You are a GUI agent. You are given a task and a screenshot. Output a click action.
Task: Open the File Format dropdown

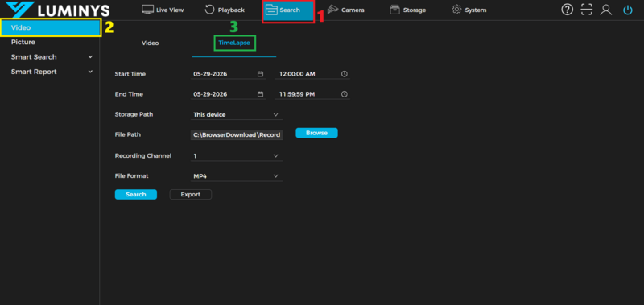pyautogui.click(x=237, y=176)
